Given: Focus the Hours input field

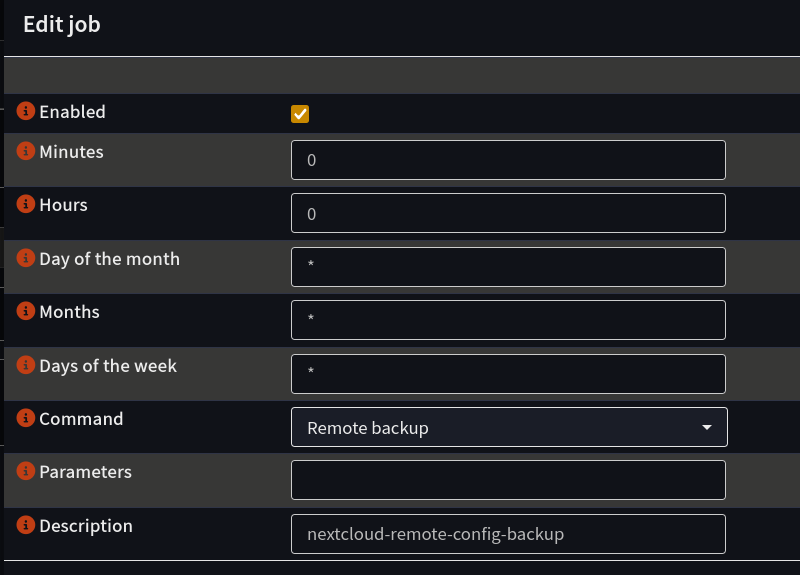Looking at the screenshot, I should pos(508,214).
